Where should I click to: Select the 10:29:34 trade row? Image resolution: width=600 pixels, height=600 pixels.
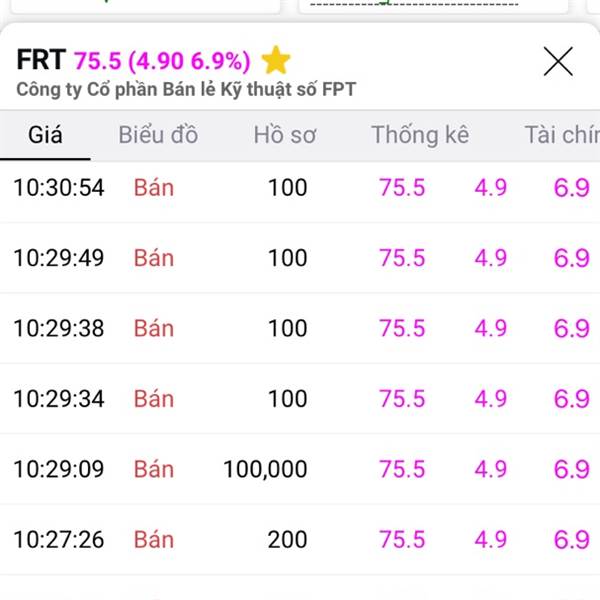coord(300,399)
